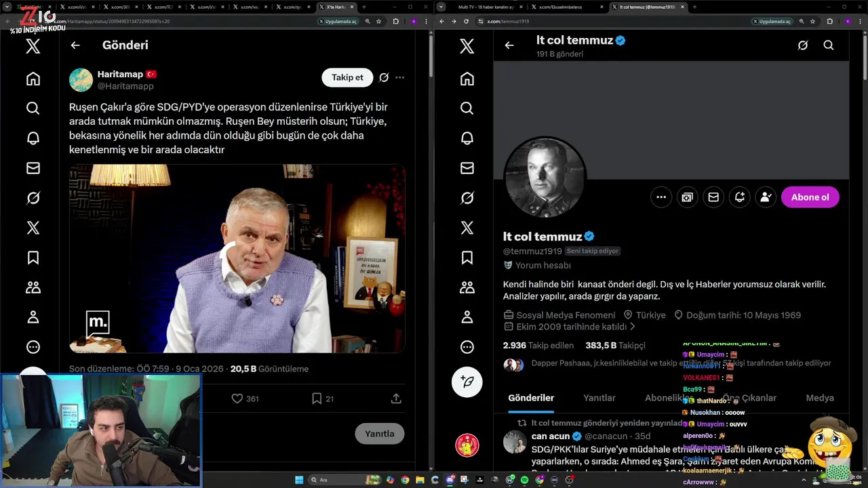Open Explore search in the right window sidebar
Viewport: 868px width, 488px height.
[x=467, y=108]
